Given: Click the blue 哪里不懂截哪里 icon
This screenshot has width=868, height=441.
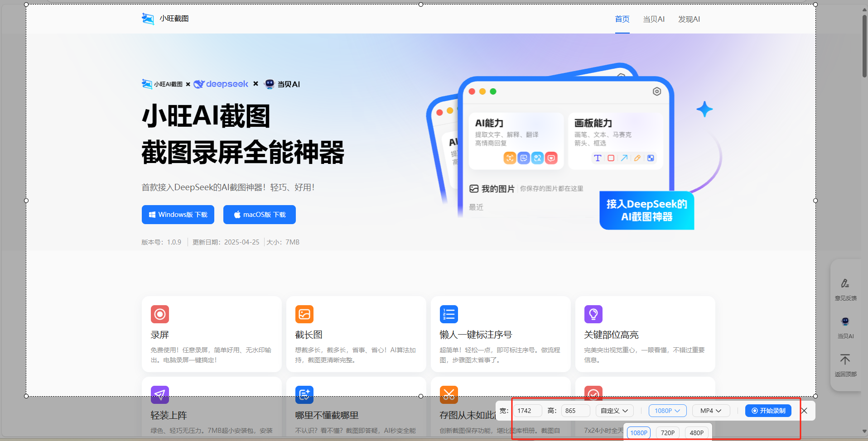Looking at the screenshot, I should tap(304, 395).
